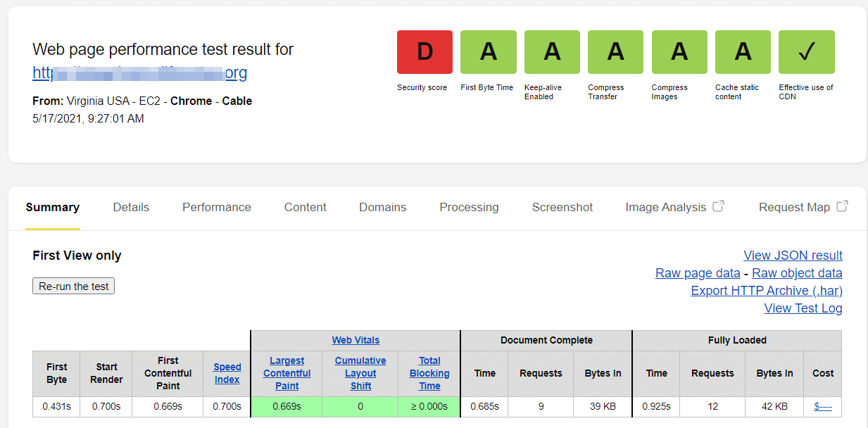Screen dimensions: 868x428
Task: Click the Keep-alive Enabled A grade box
Action: 552,52
